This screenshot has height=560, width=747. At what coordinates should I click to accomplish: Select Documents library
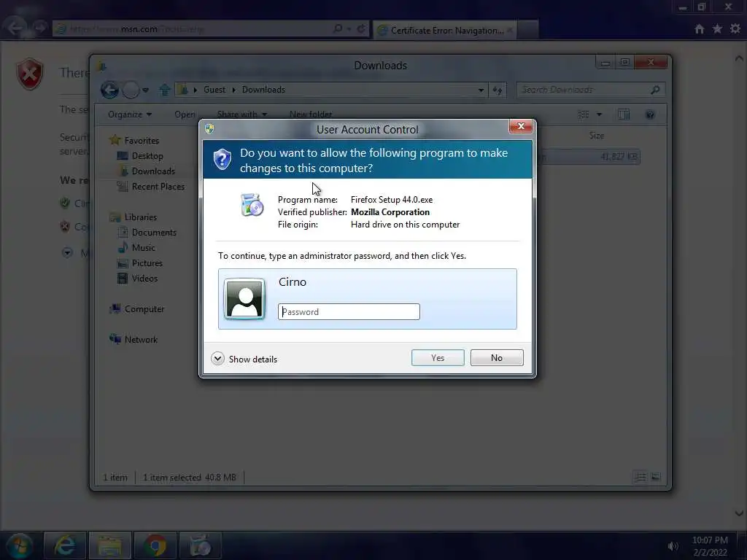click(154, 233)
